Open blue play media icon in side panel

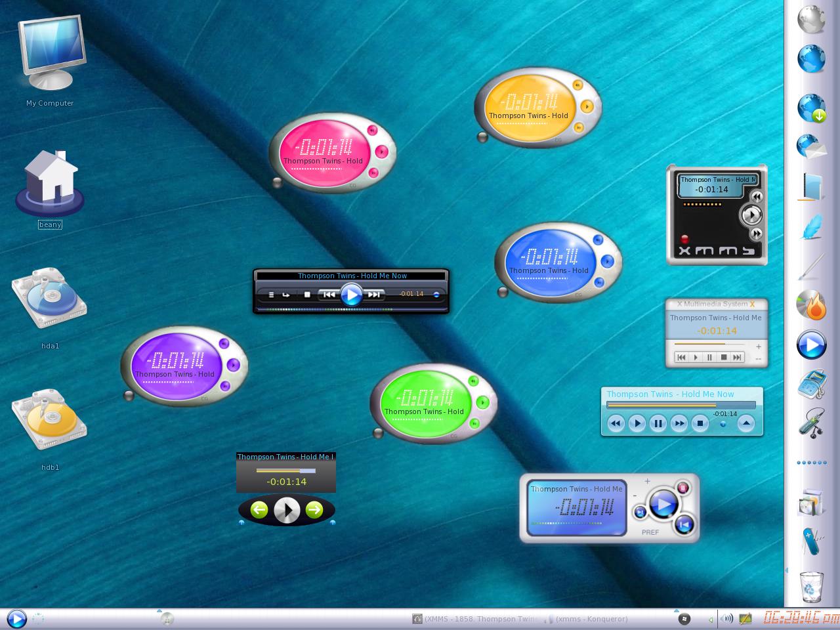[x=812, y=345]
